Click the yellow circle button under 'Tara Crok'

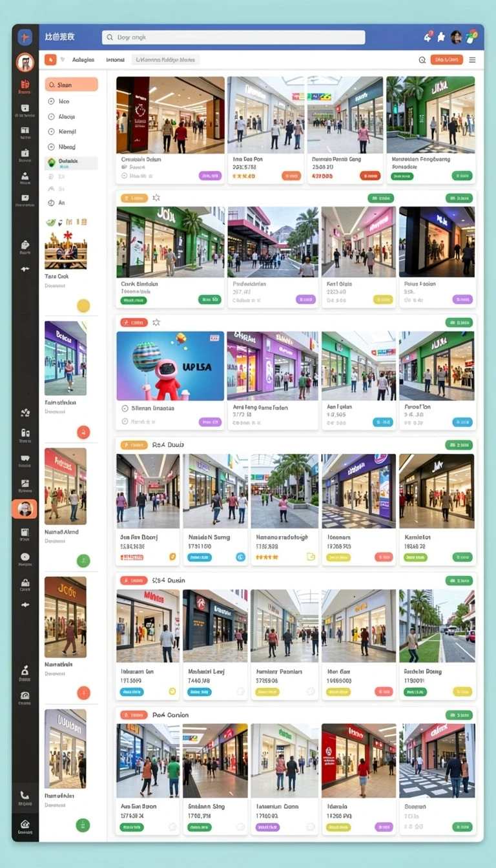pos(83,305)
